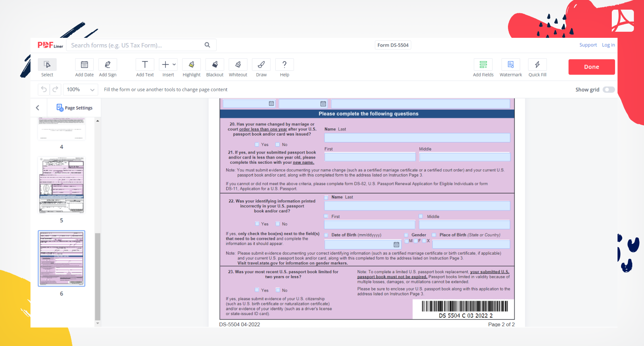
Task: Tick the Gender correction checkbox
Action: click(x=407, y=235)
